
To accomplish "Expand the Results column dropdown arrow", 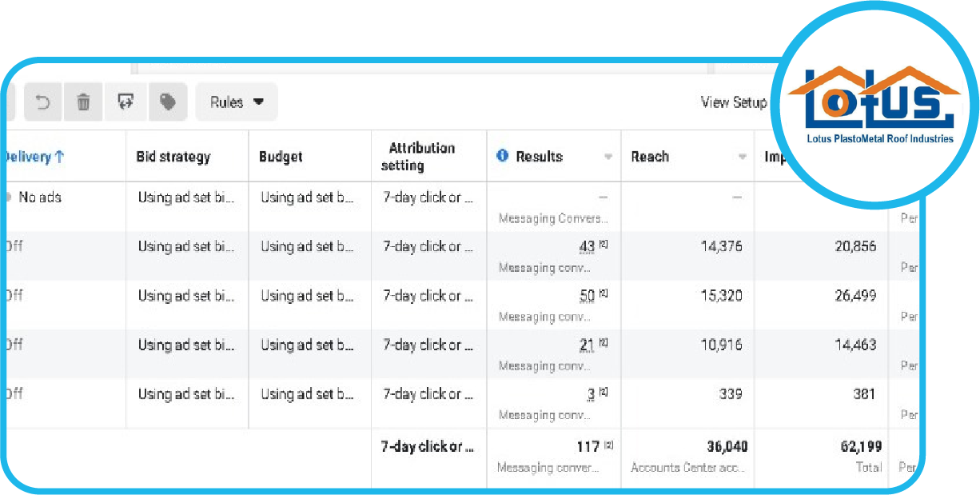I will coord(608,157).
